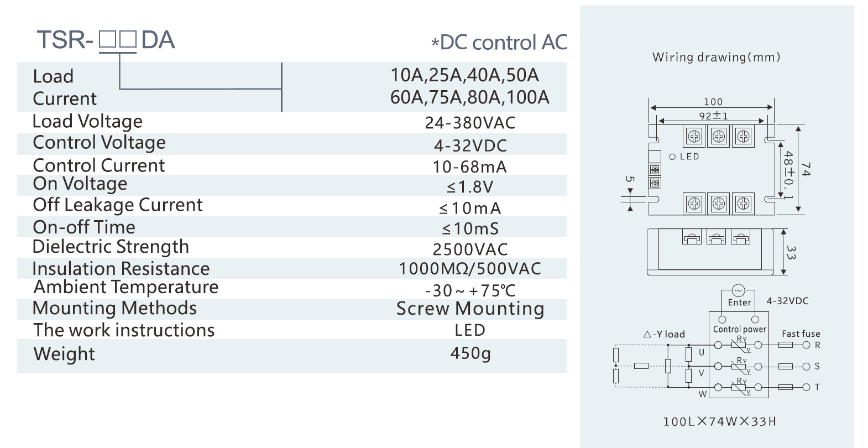Click the second empty box before DA

(x=127, y=40)
